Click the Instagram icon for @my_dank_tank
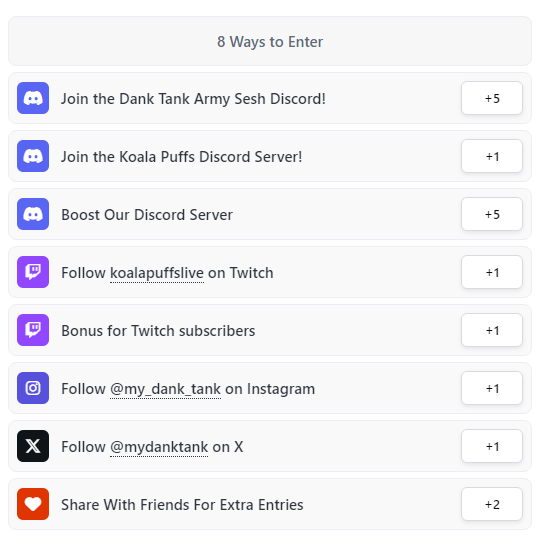540x536 pixels. [x=33, y=388]
